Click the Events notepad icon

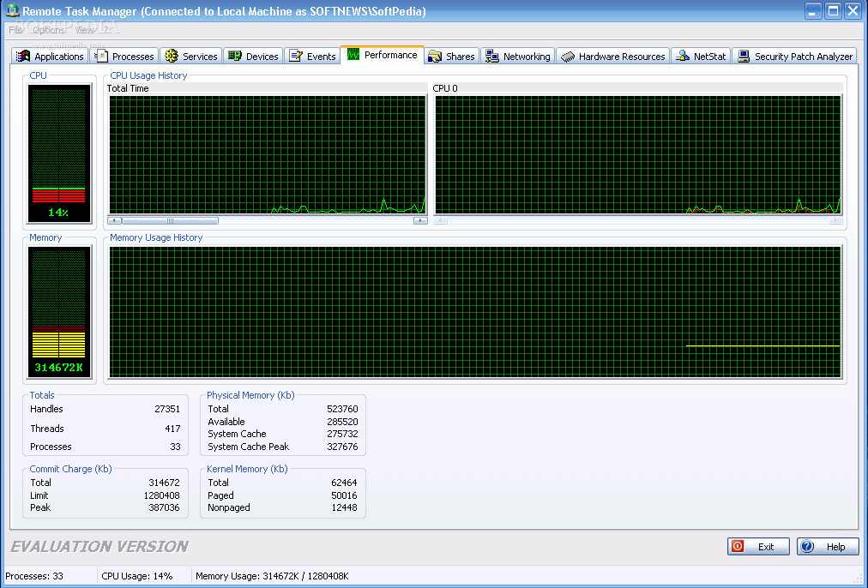pyautogui.click(x=296, y=56)
